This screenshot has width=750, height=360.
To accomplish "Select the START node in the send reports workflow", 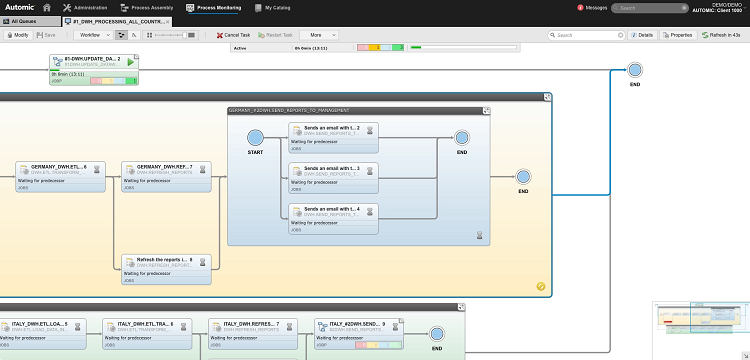I will point(255,138).
